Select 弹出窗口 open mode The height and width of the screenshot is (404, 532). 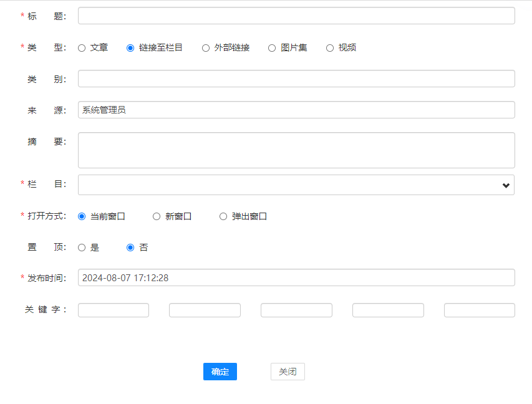[x=223, y=216]
